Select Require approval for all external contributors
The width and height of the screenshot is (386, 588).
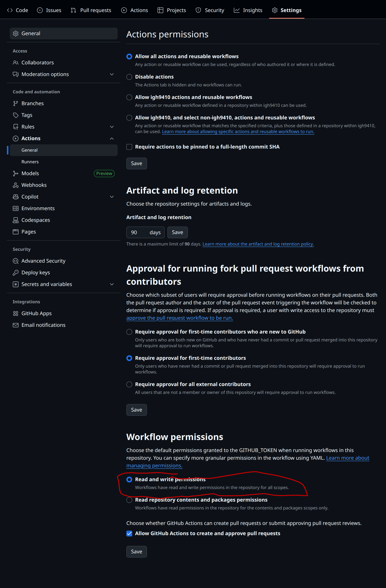pyautogui.click(x=129, y=384)
